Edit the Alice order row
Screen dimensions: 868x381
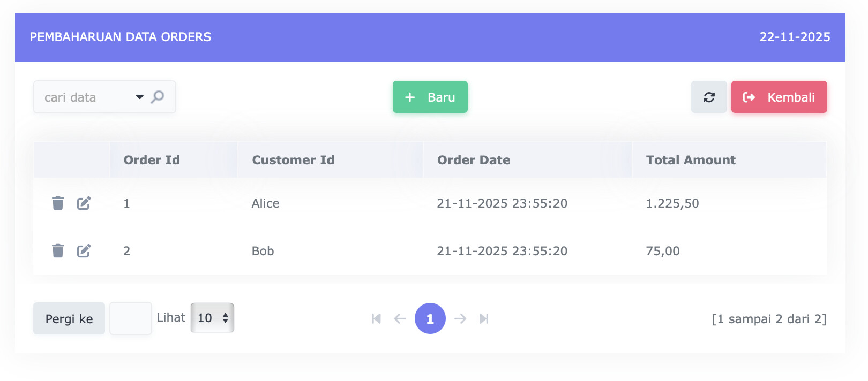[x=84, y=203]
